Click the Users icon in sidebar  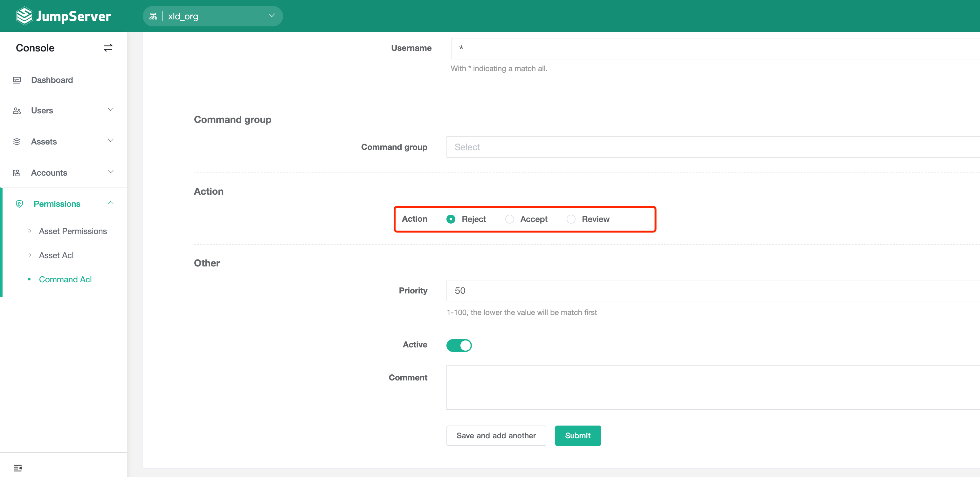point(17,110)
